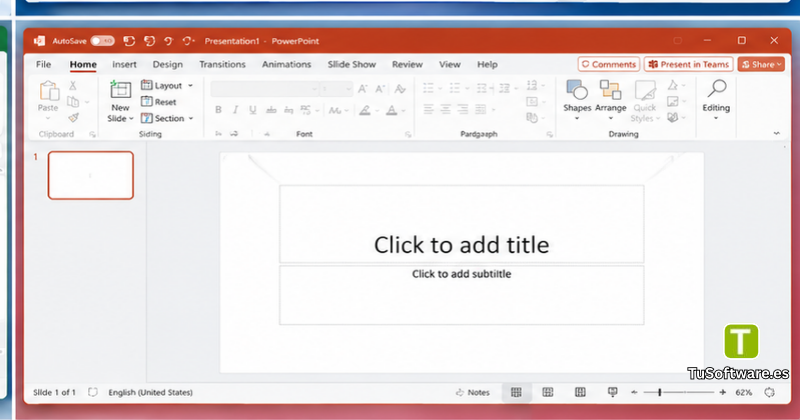Click the zoom slider handle
The width and height of the screenshot is (800, 420).
point(660,392)
